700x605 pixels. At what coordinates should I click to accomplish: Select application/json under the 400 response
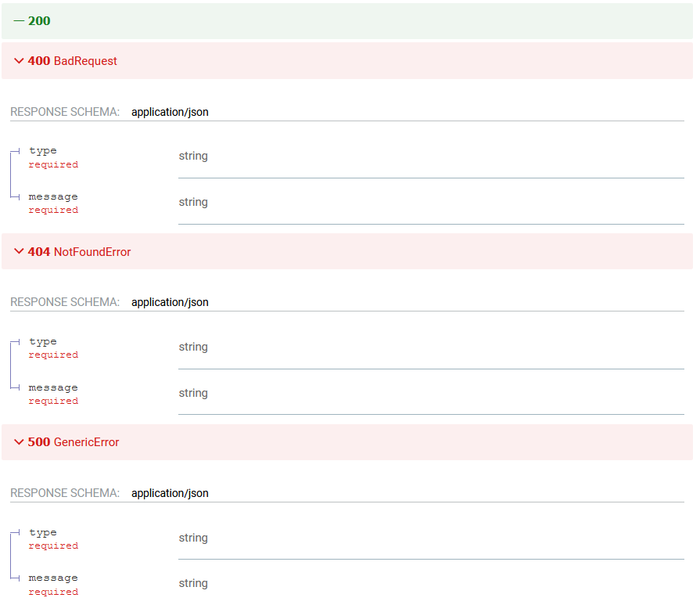pos(170,112)
